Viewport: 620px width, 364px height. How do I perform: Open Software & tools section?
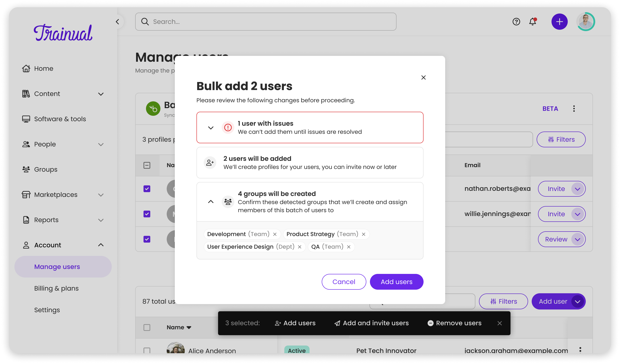pyautogui.click(x=60, y=119)
